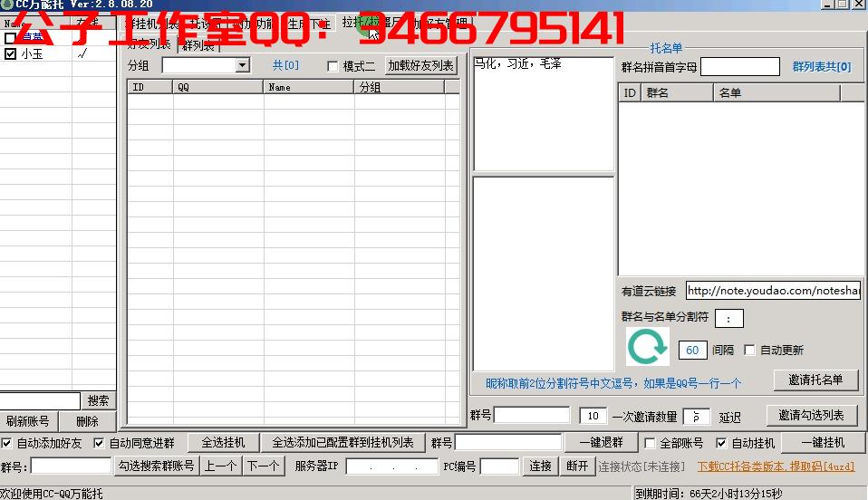Image resolution: width=868 pixels, height=500 pixels.
Task: Uncheck 自动添加好友 option
Action: tap(6, 443)
